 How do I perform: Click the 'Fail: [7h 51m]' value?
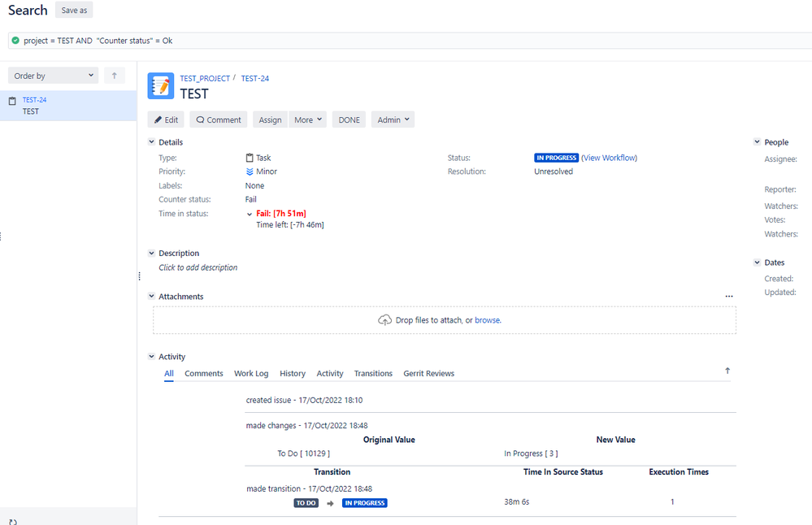tap(281, 213)
